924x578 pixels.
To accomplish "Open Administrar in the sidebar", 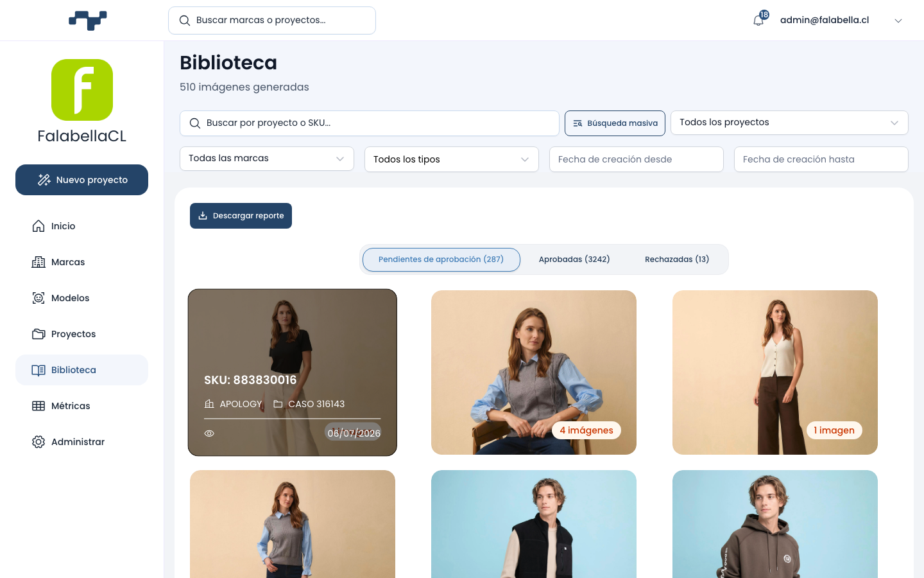I will click(x=81, y=442).
